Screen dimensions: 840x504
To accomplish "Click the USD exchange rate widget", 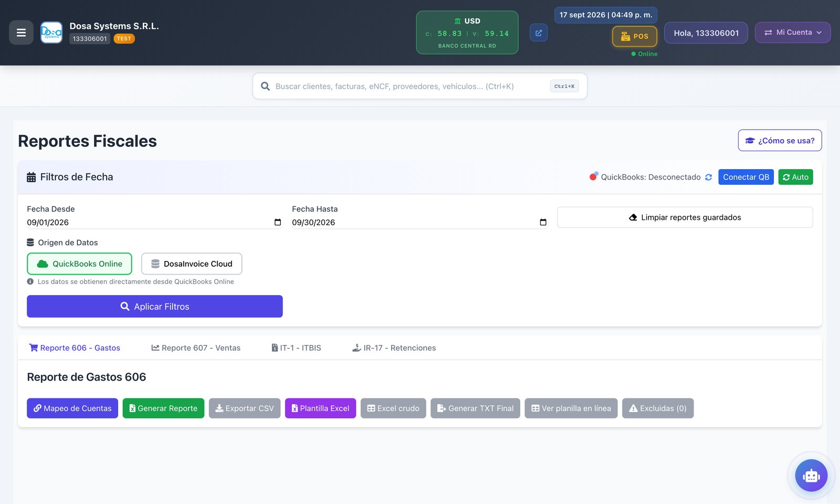I will 467,33.
